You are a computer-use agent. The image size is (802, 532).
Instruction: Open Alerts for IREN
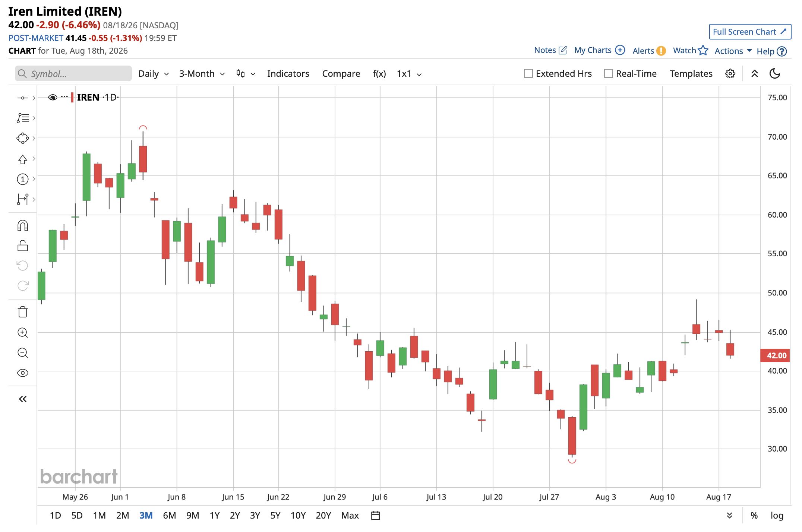[649, 51]
